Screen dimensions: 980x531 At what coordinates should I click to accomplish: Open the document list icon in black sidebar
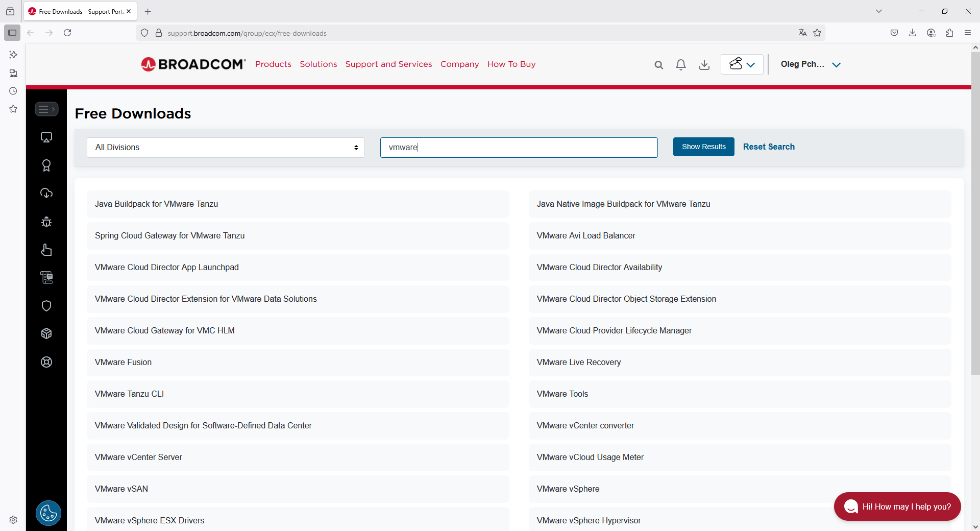point(46,277)
